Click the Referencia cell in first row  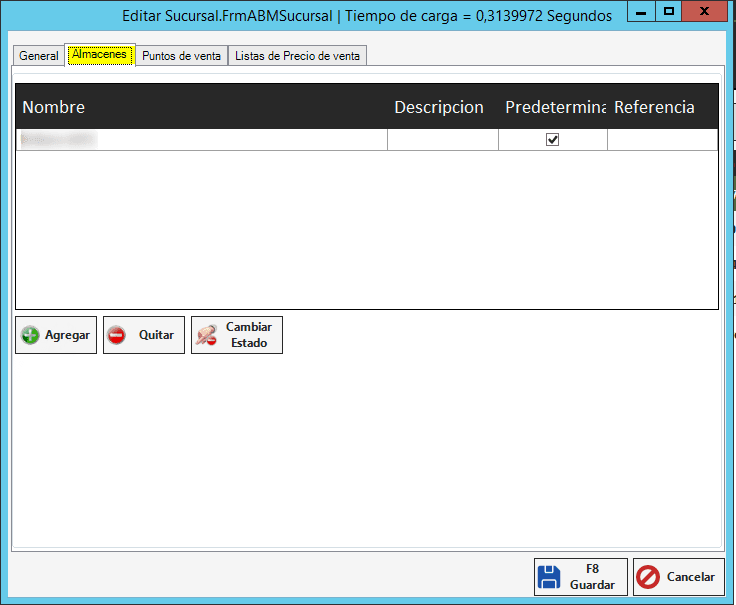[662, 140]
